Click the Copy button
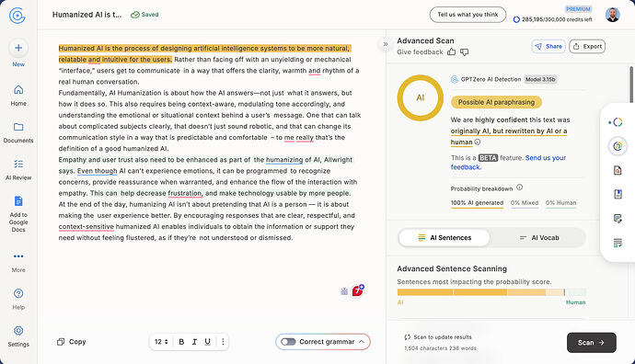 coord(72,342)
